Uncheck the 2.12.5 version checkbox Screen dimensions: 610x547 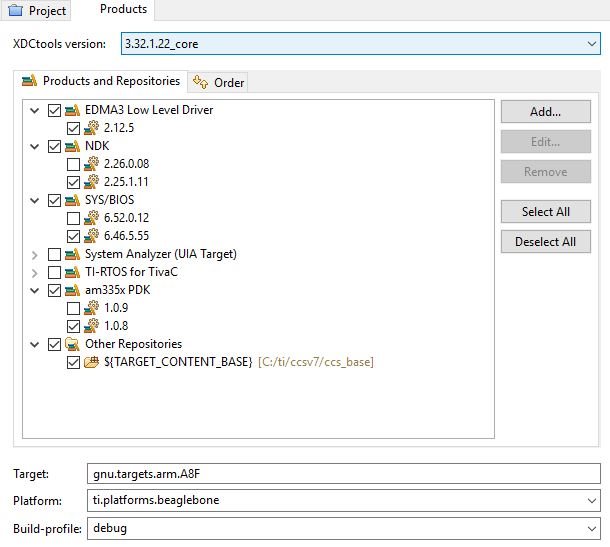click(73, 128)
